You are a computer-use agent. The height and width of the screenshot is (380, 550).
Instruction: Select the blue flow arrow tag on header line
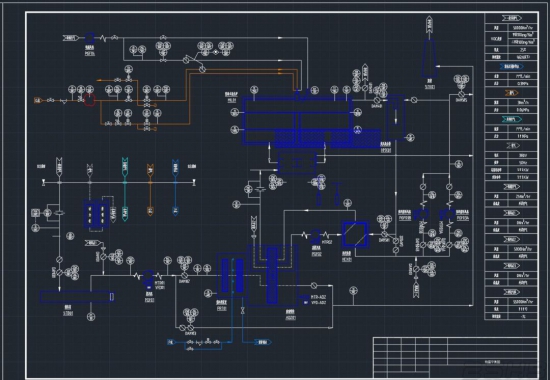pyautogui.click(x=175, y=167)
